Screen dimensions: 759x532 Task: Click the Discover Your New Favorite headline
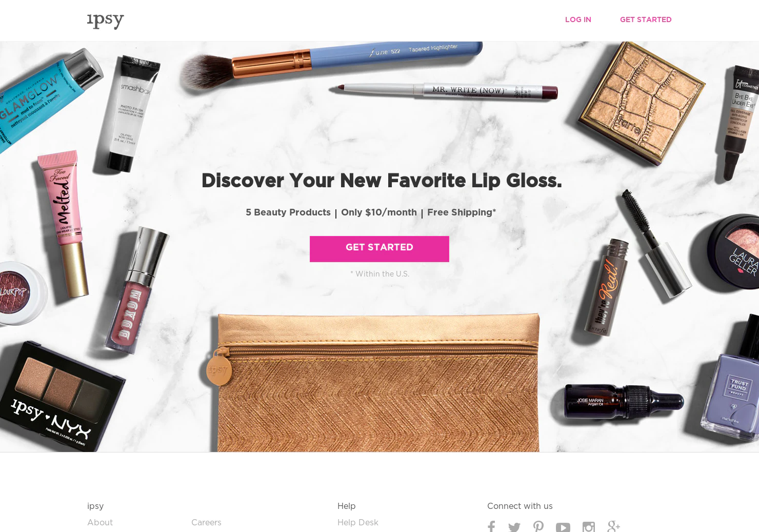tap(381, 181)
